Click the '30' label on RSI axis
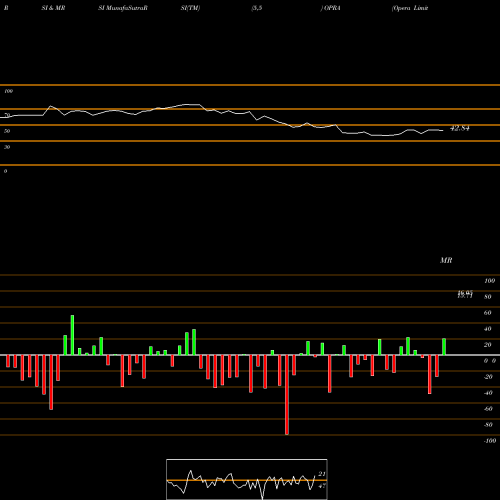Image resolution: width=500 pixels, height=500 pixels. [x=7, y=147]
